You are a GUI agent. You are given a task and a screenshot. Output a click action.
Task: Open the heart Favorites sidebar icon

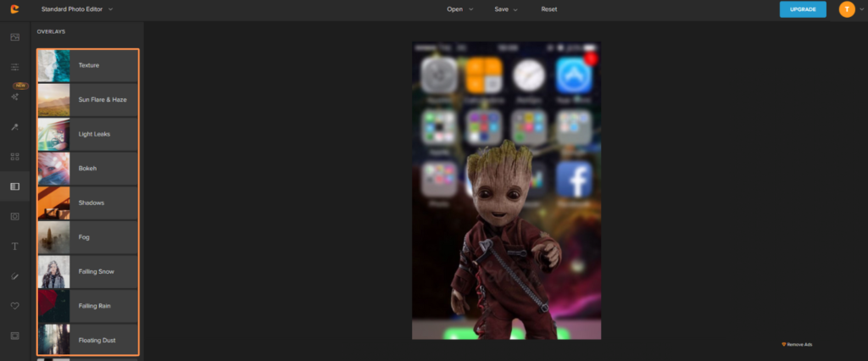click(15, 306)
